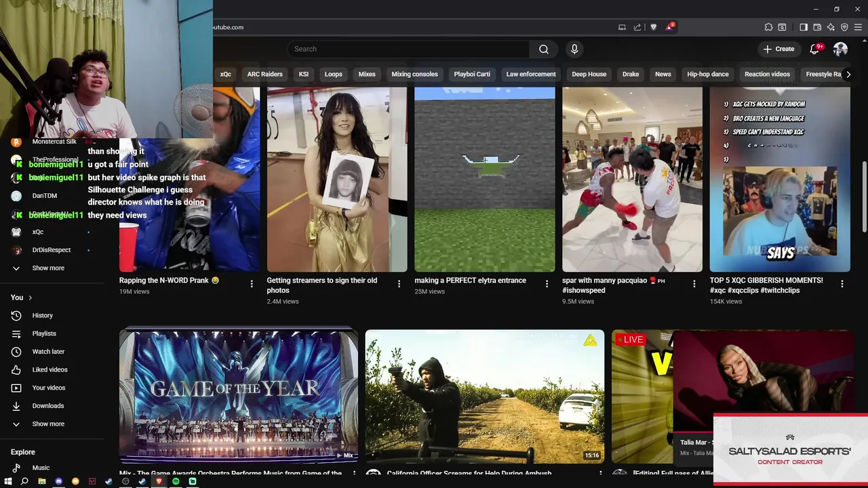Click the Brave VPN shield icon
This screenshot has height=488, width=868.
(x=844, y=27)
